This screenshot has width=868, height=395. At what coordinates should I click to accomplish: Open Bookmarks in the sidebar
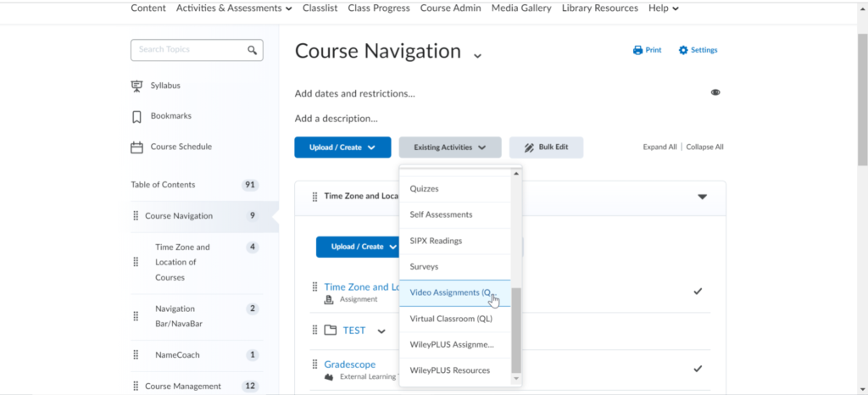point(136,116)
